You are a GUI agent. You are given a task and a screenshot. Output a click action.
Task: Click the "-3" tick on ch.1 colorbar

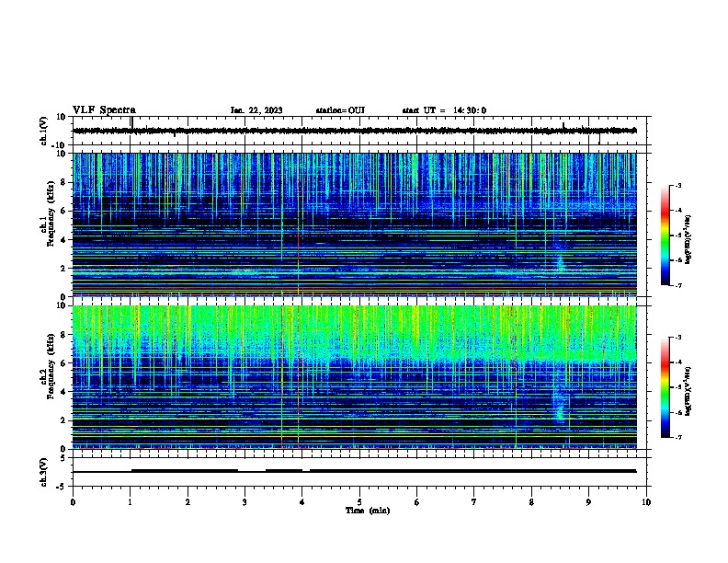677,186
